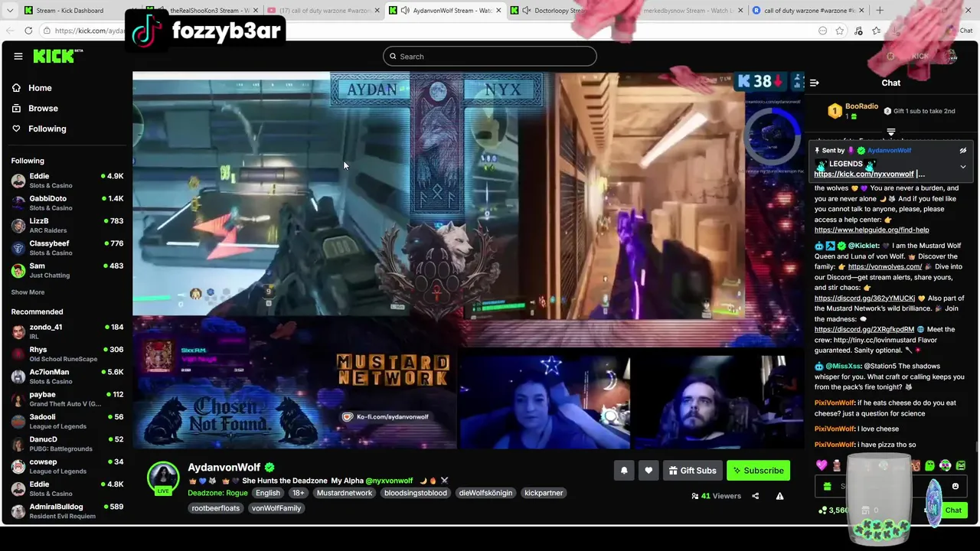
Task: Open vonwolves.com link in chat
Action: pyautogui.click(x=885, y=266)
